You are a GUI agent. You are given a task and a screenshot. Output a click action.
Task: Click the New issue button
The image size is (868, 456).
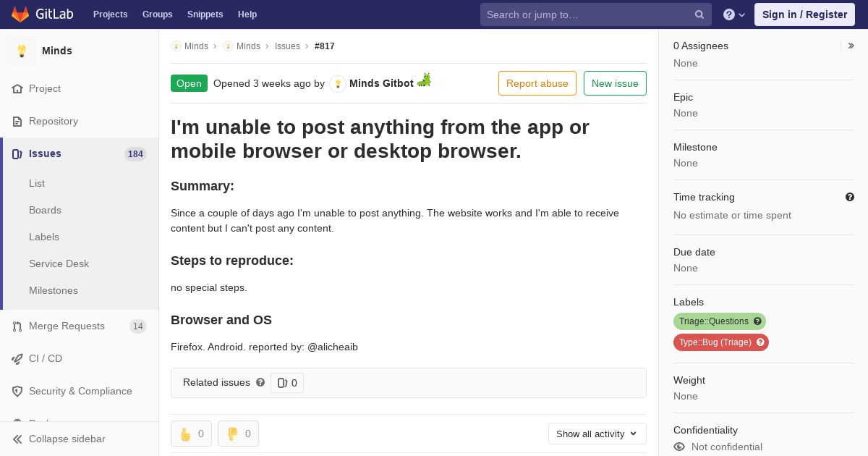[x=615, y=83]
